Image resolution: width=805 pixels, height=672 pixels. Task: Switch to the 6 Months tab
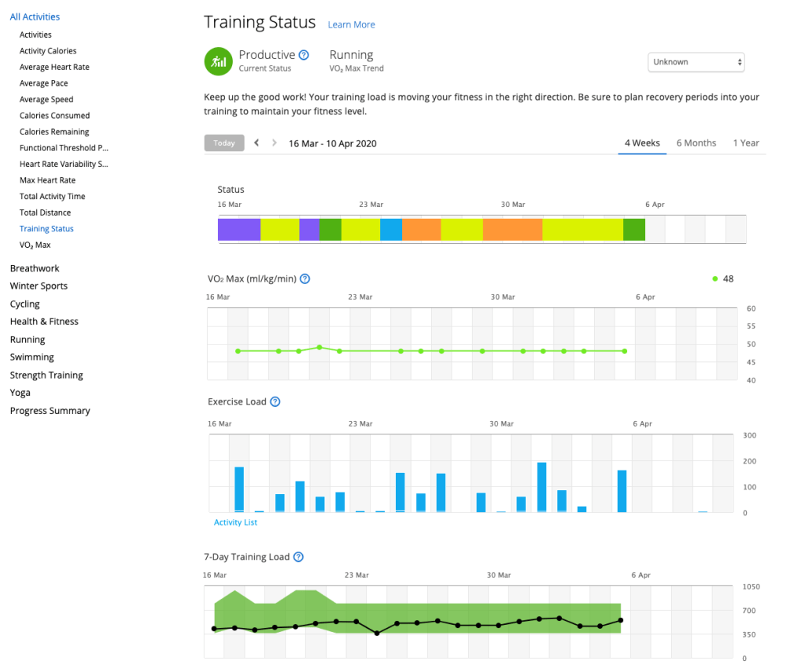[696, 143]
